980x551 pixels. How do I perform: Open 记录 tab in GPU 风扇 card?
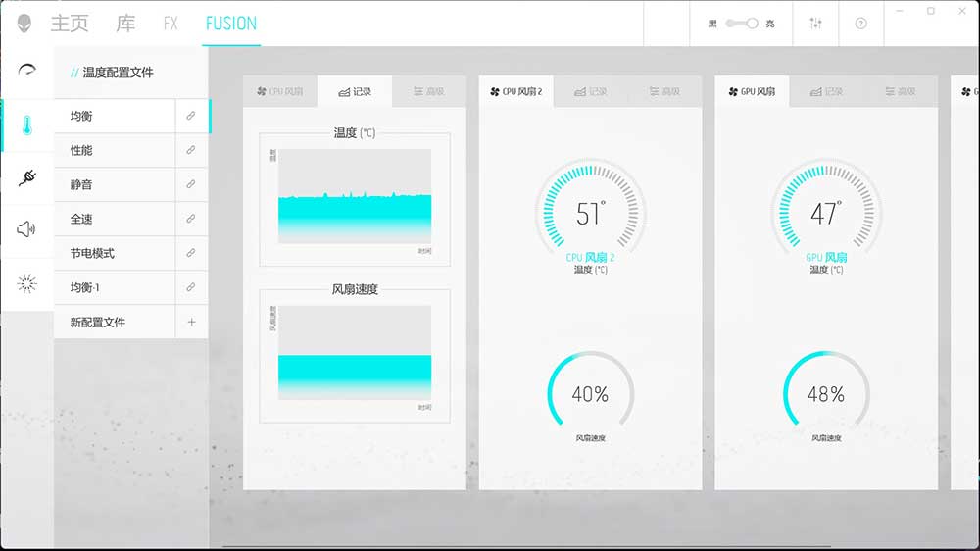827,92
